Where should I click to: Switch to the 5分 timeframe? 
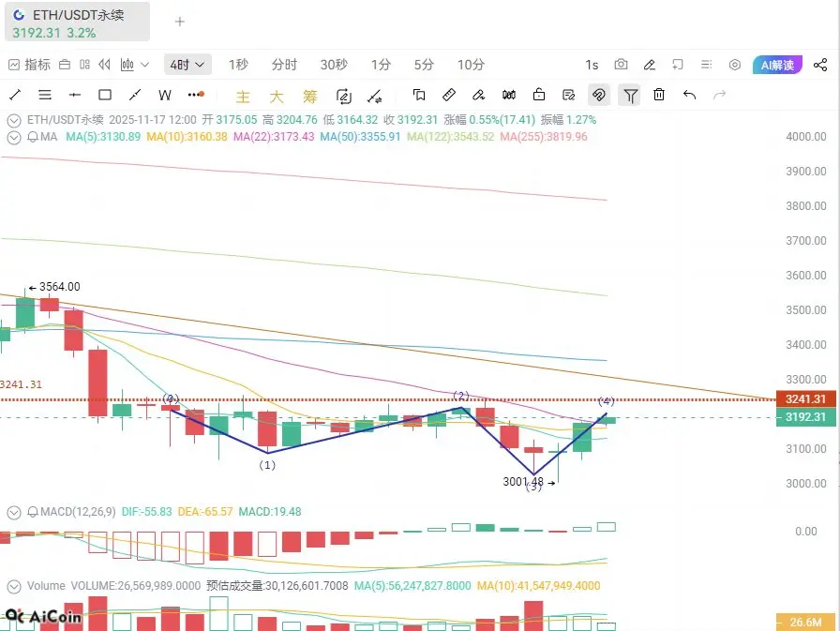click(x=424, y=65)
